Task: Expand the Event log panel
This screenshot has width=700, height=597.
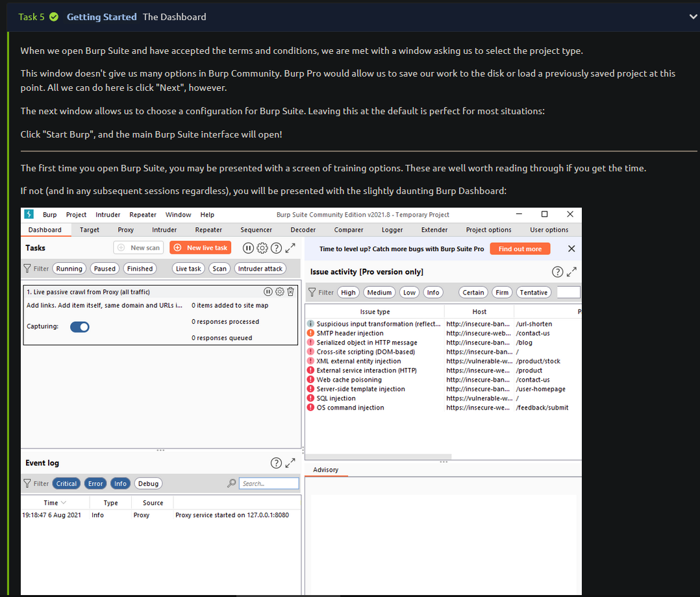Action: (290, 463)
